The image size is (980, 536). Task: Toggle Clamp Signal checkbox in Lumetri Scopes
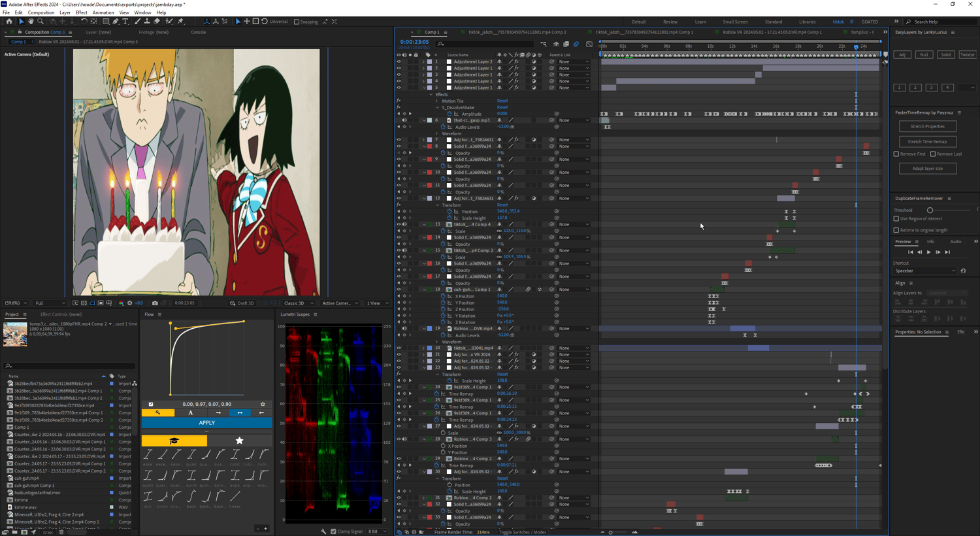click(x=333, y=531)
